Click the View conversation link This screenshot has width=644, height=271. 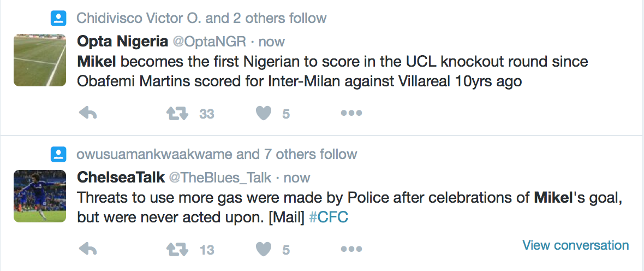point(575,245)
